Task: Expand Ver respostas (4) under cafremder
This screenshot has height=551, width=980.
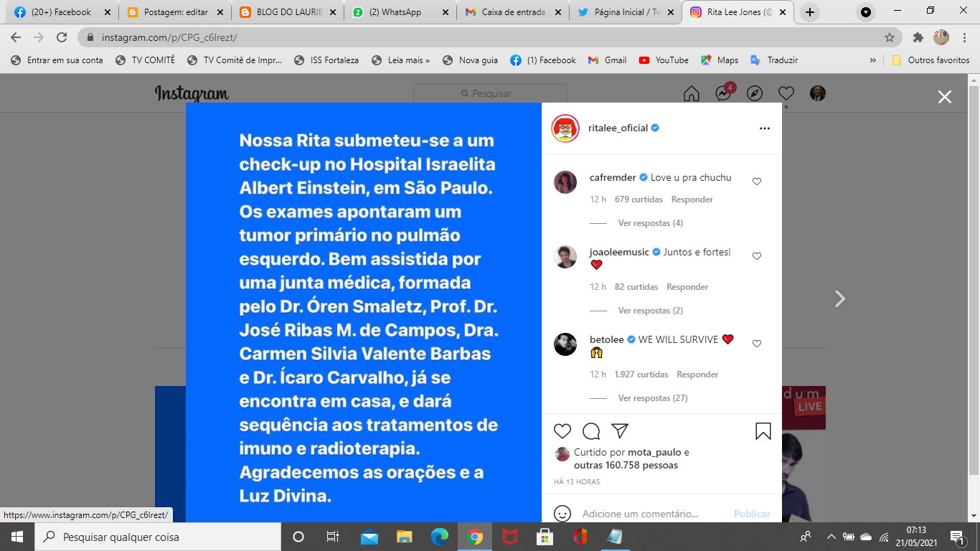Action: 651,223
